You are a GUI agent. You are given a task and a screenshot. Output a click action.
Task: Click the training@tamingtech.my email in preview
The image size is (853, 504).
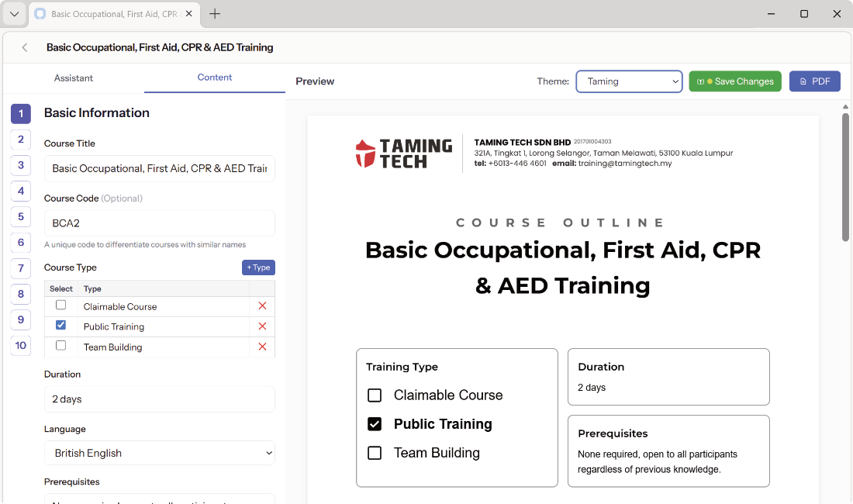[624, 164]
